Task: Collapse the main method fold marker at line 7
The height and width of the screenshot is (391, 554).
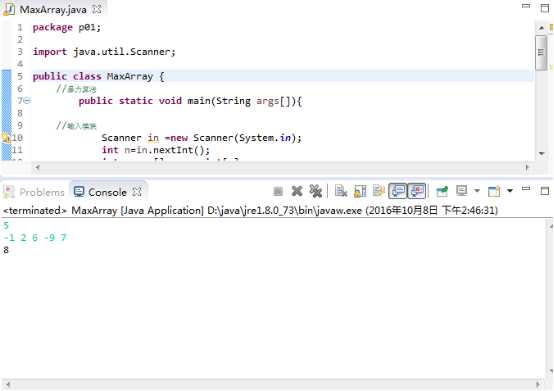Action: [27, 101]
